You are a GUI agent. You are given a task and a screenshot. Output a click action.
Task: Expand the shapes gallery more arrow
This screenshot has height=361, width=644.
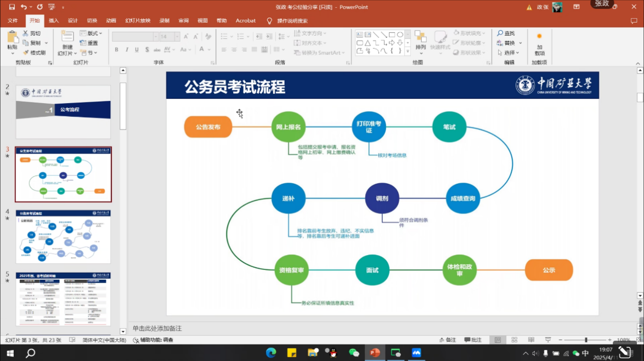pos(408,52)
